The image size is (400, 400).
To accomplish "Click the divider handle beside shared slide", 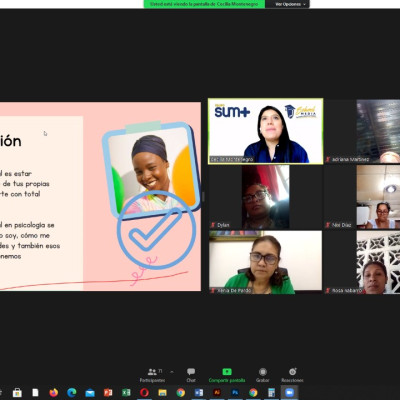I will click(203, 197).
